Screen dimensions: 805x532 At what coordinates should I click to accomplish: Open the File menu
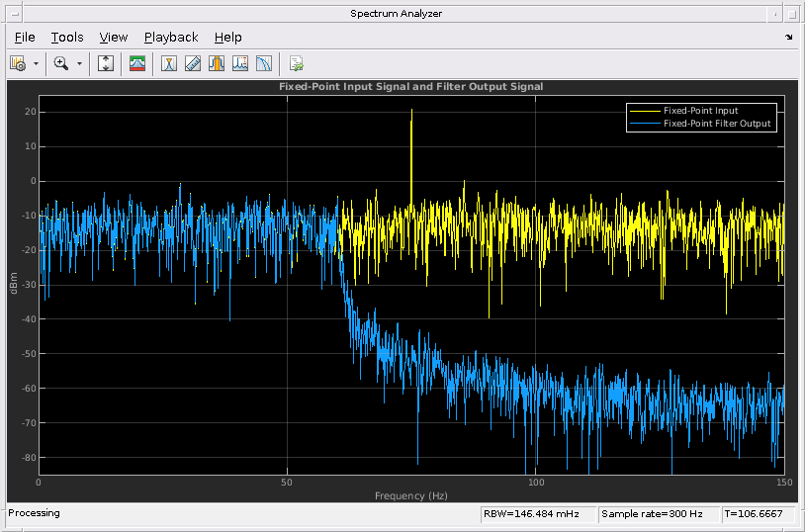tap(25, 37)
